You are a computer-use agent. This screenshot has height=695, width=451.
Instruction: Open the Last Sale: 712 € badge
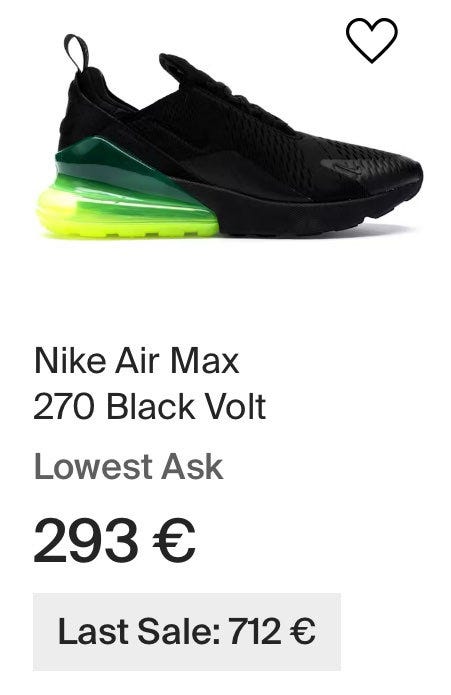point(187,632)
